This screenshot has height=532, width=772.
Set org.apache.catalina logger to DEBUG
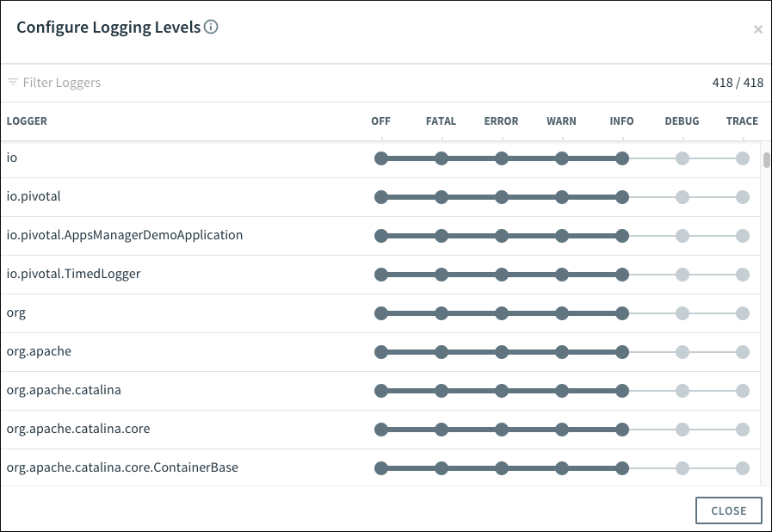click(682, 391)
